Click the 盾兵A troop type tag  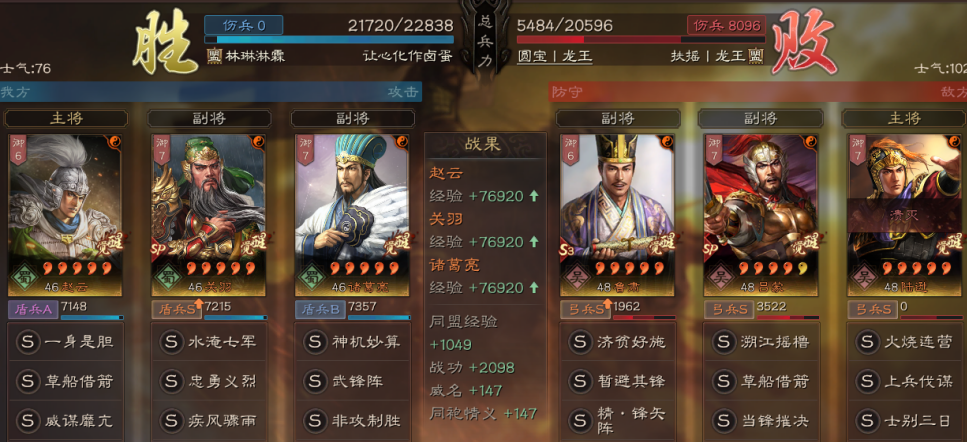[x=33, y=309]
